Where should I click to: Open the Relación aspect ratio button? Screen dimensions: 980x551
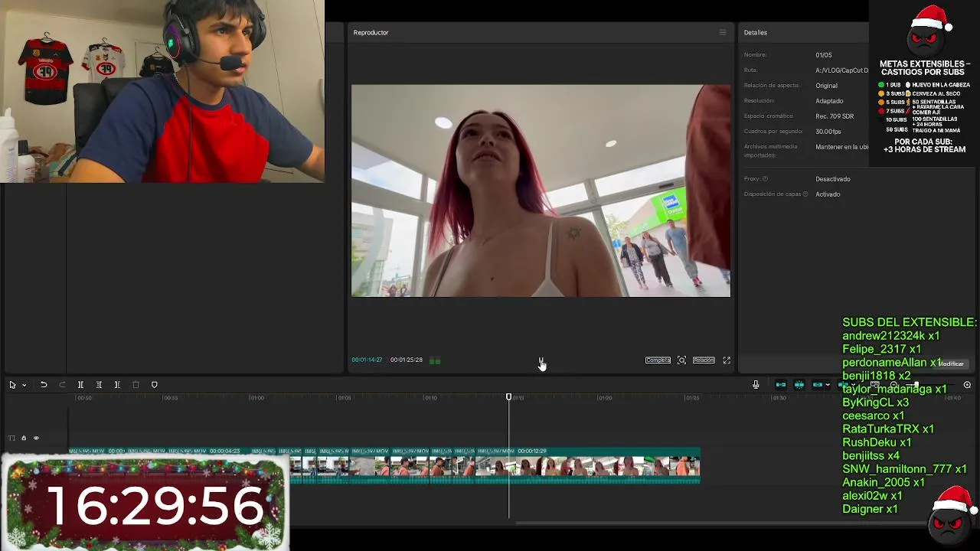pos(704,360)
